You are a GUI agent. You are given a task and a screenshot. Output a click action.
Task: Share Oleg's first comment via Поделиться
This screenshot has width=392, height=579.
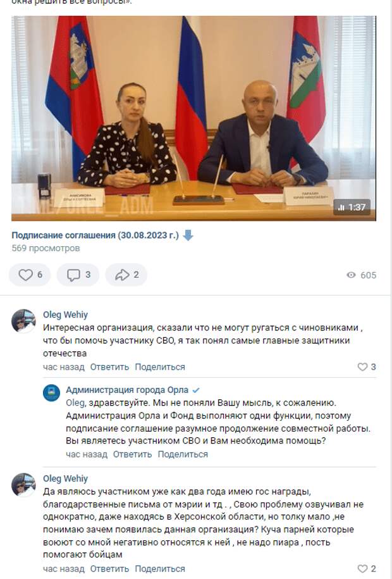pyautogui.click(x=160, y=367)
